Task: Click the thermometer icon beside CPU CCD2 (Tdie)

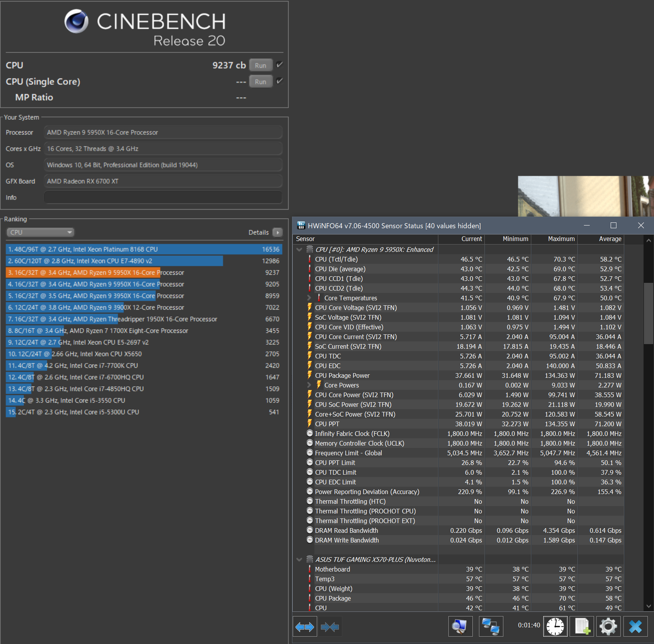Action: point(309,288)
